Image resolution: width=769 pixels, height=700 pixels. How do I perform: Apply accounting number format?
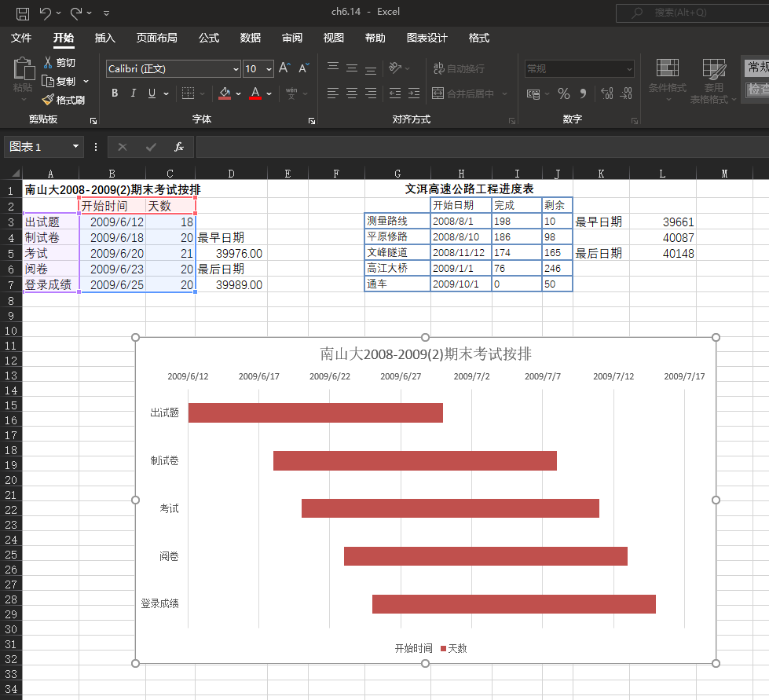point(533,93)
